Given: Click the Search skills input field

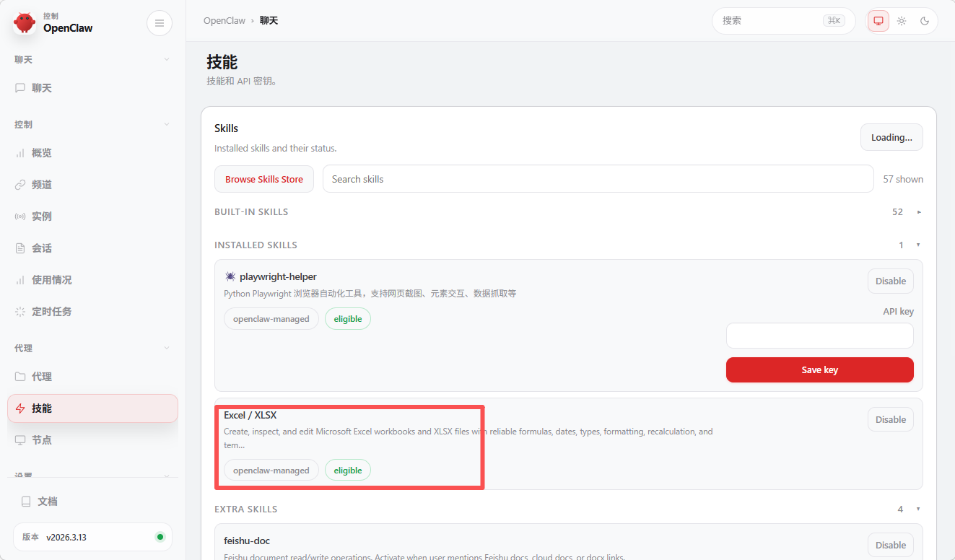Looking at the screenshot, I should click(598, 179).
